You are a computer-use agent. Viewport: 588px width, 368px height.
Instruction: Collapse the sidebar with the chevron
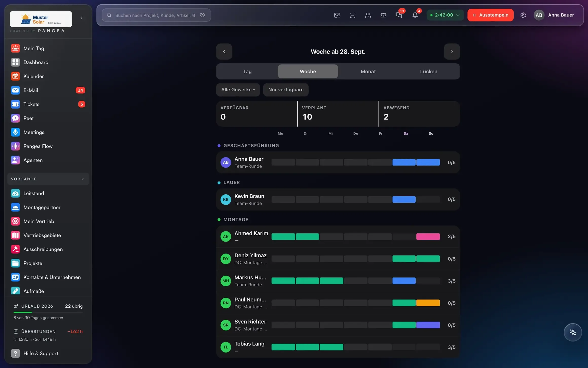(x=81, y=18)
